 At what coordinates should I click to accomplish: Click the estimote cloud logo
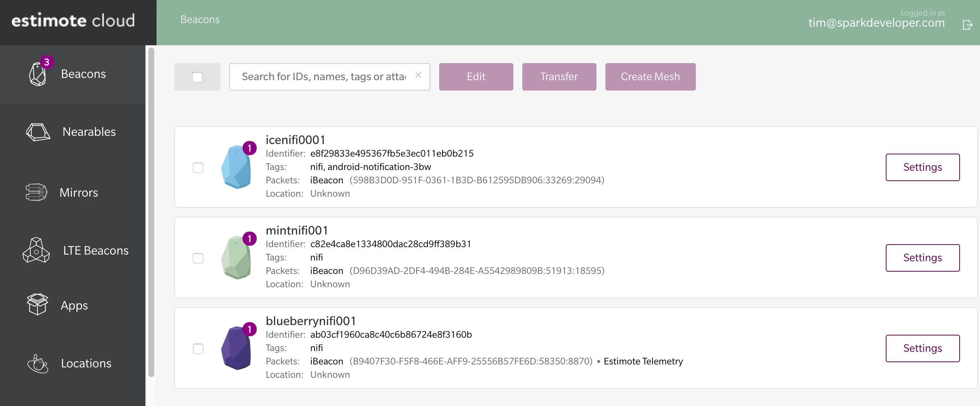pos(73,20)
